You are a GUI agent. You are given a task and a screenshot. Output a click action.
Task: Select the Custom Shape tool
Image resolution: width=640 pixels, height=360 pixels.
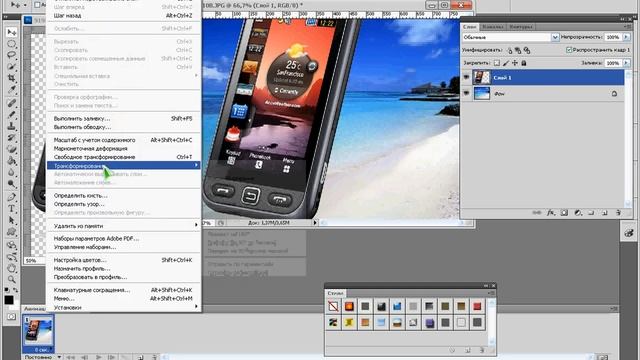click(x=11, y=231)
